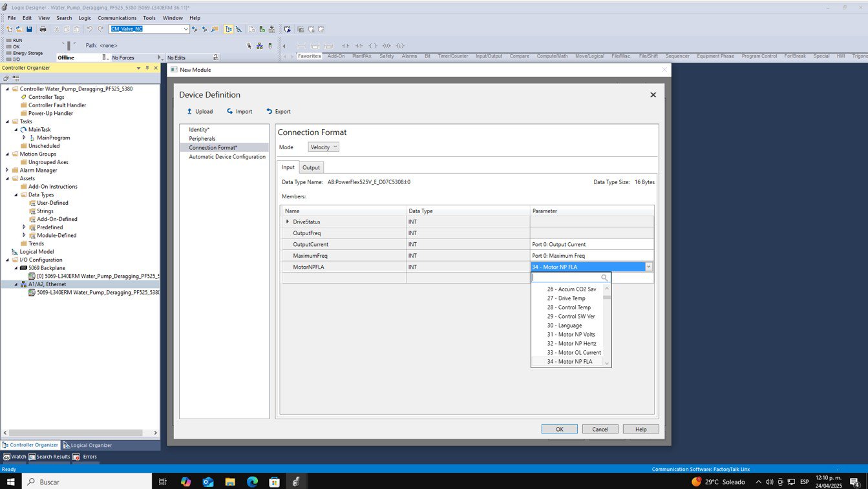Screen dimensions: 868x489
Task: Click the Cut scissors icon
Action: click(x=57, y=29)
